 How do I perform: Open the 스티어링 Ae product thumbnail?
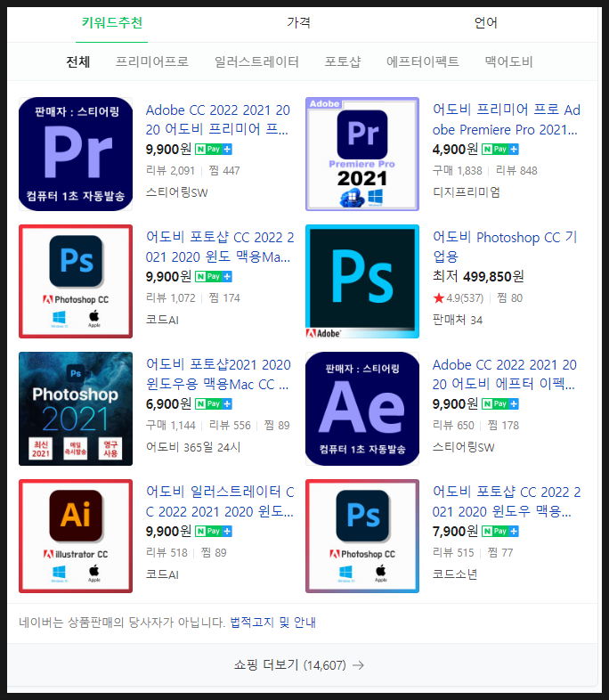362,409
